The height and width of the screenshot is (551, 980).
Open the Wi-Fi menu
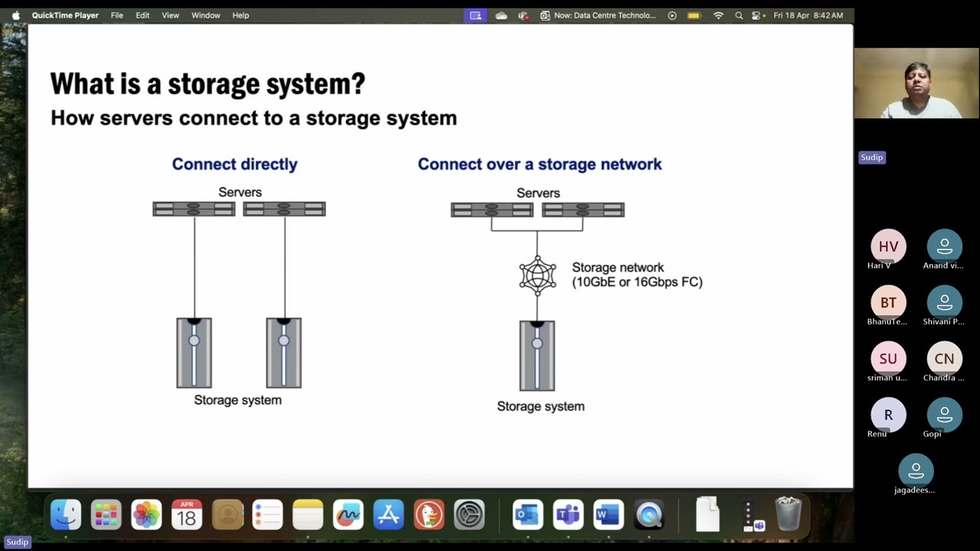coord(718,15)
